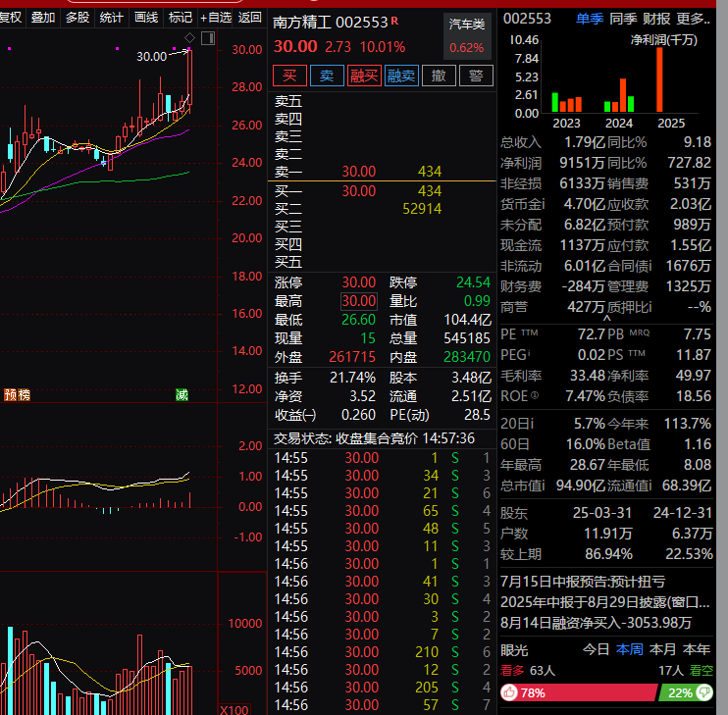Click the diamond marker icon above chart

tap(190, 37)
